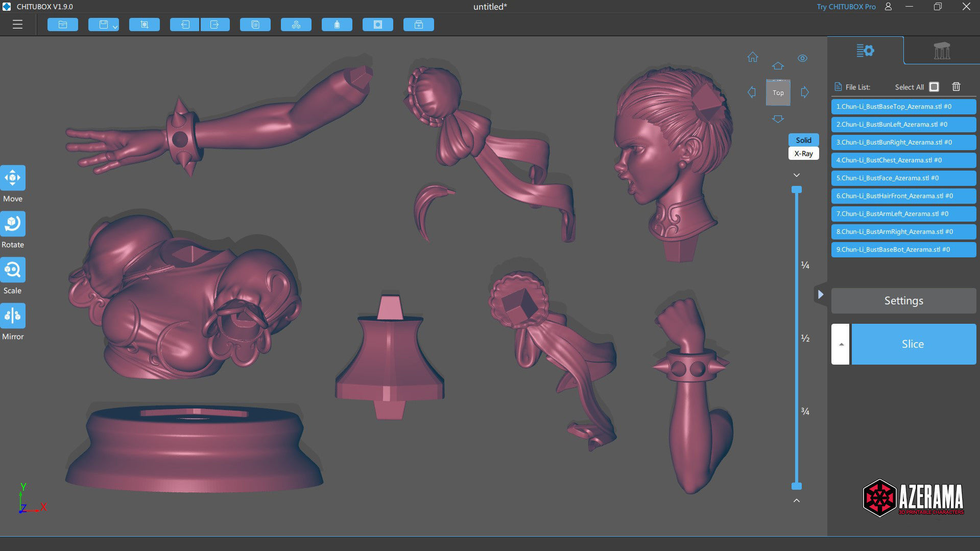Expand the save options dropdown arrow
980x551 pixels.
(x=115, y=26)
